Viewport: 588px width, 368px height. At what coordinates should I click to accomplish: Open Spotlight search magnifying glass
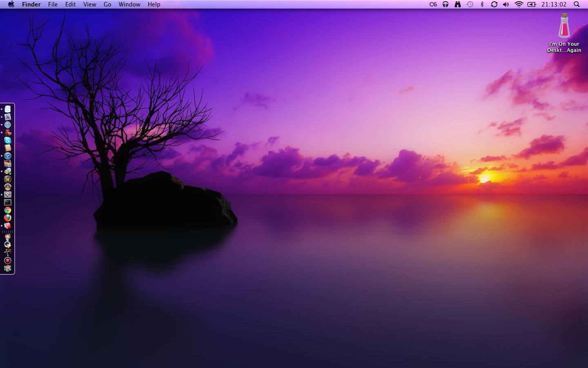tap(577, 4)
